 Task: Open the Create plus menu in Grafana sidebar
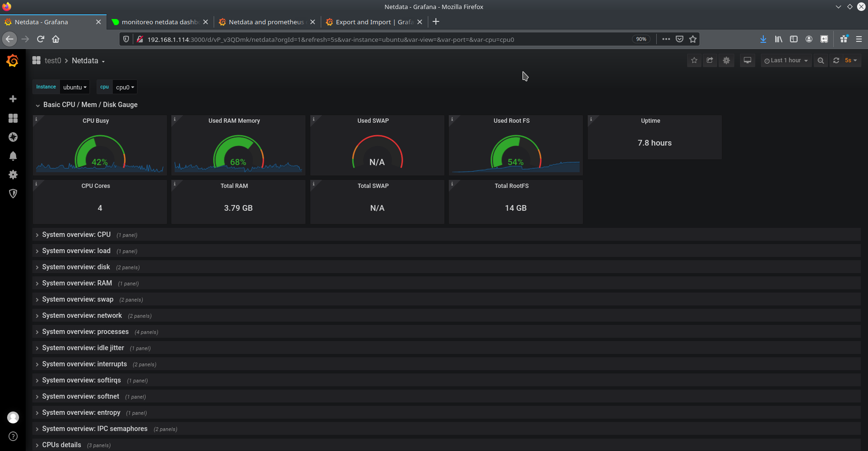(x=13, y=98)
